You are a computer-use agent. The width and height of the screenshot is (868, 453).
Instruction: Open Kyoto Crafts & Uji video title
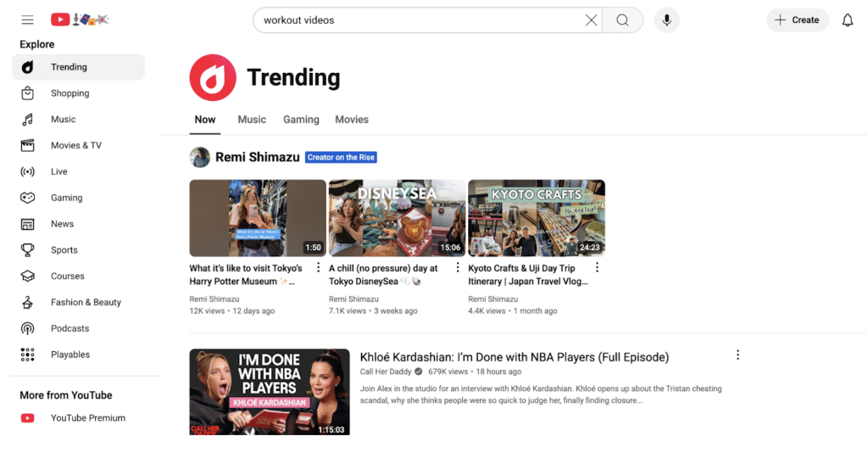[x=527, y=275]
